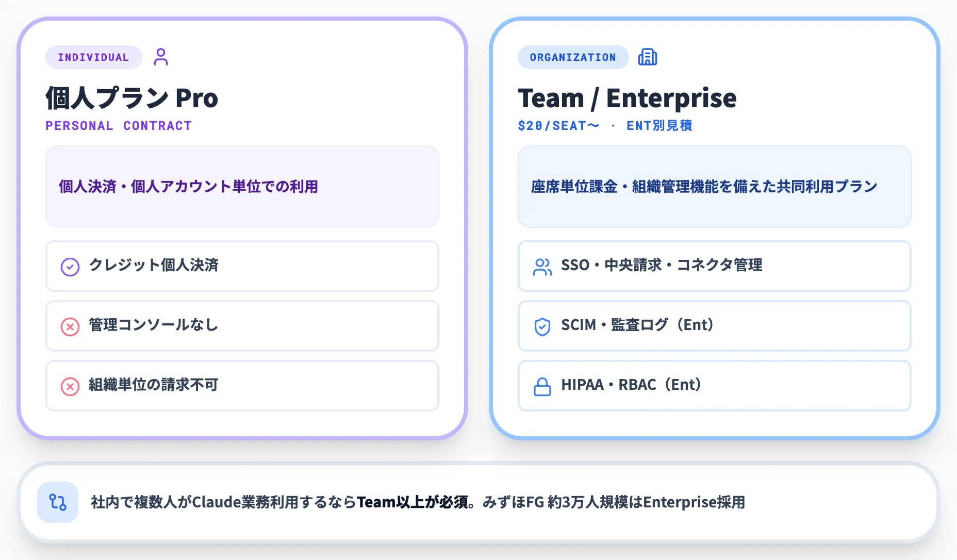
Task: Click the PERSONAL CONTRACT subtitle
Action: pos(119,126)
